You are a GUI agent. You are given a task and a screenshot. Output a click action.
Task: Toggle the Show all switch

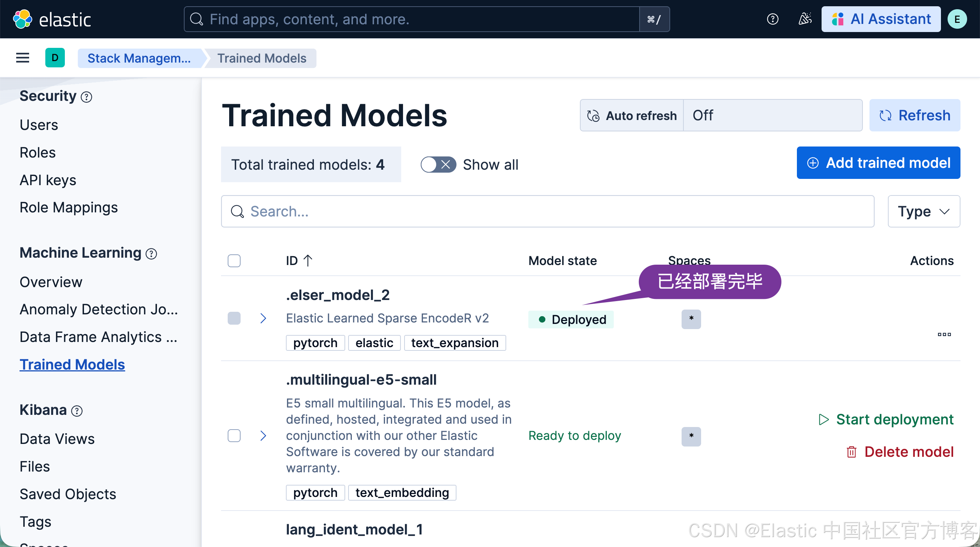pyautogui.click(x=438, y=165)
